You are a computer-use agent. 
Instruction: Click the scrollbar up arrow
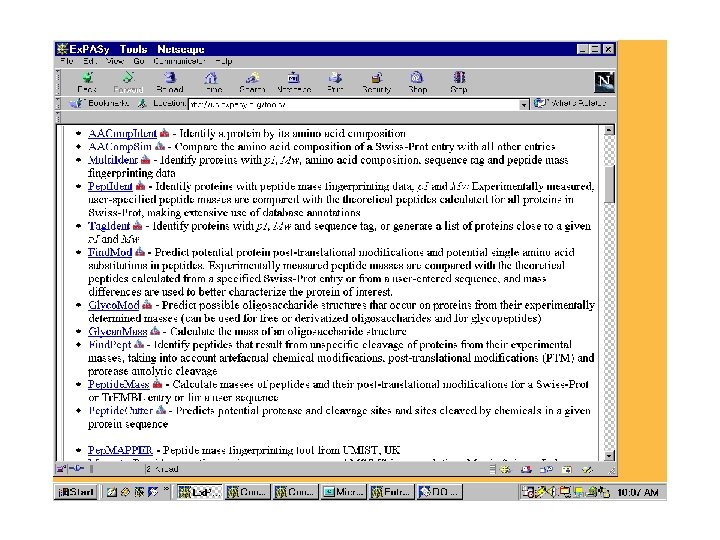tap(609, 130)
